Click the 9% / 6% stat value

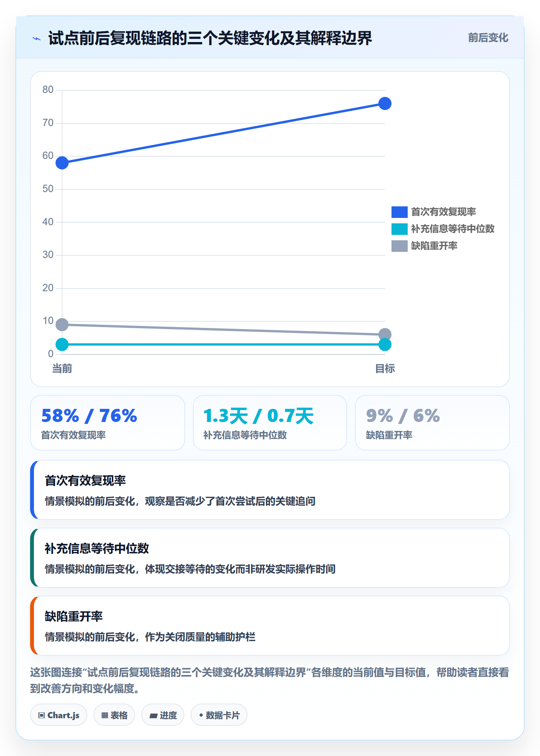(x=403, y=416)
